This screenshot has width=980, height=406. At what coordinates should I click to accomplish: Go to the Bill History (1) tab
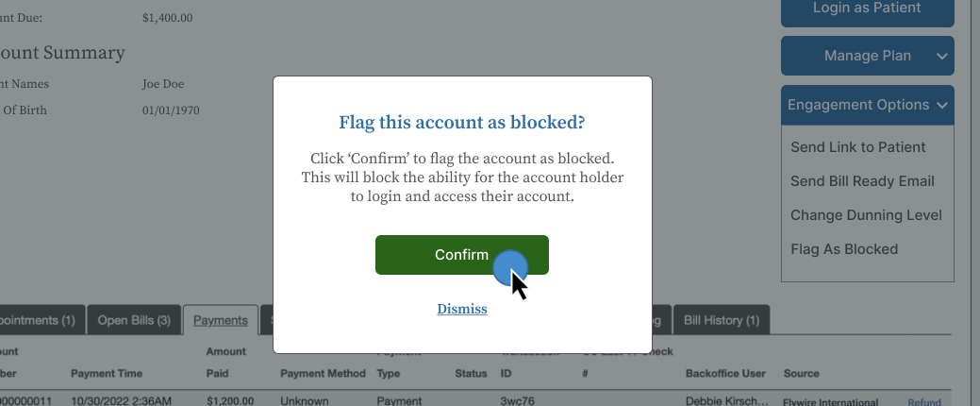[x=721, y=320]
